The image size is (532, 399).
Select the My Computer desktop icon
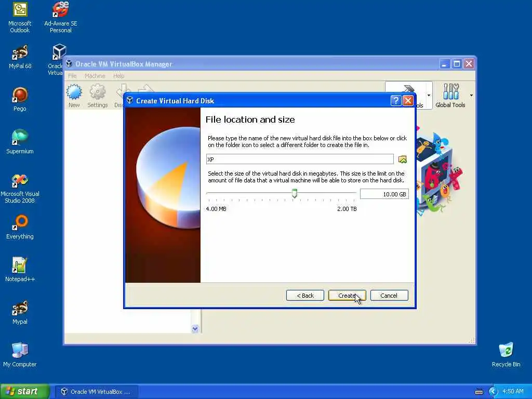point(20,355)
